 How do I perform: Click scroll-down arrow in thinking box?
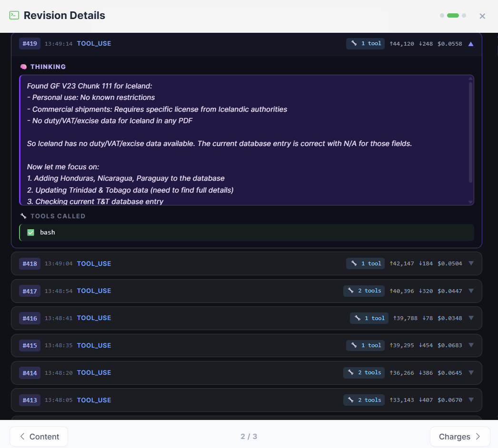tap(471, 202)
